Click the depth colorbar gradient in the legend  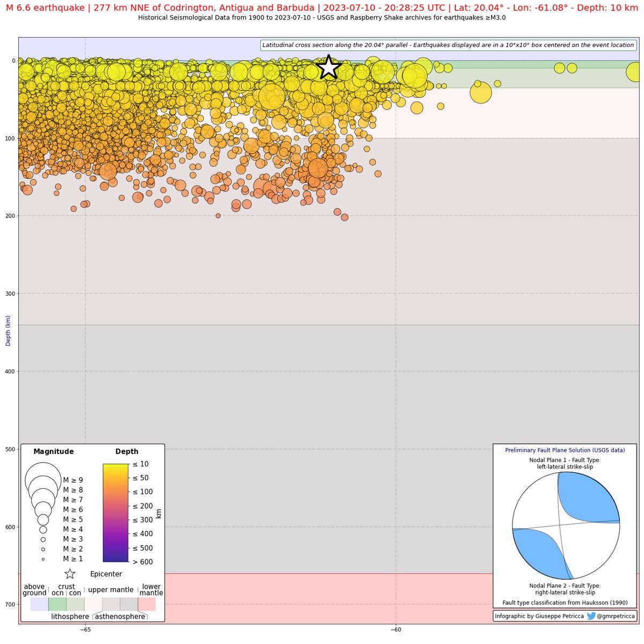(x=115, y=513)
